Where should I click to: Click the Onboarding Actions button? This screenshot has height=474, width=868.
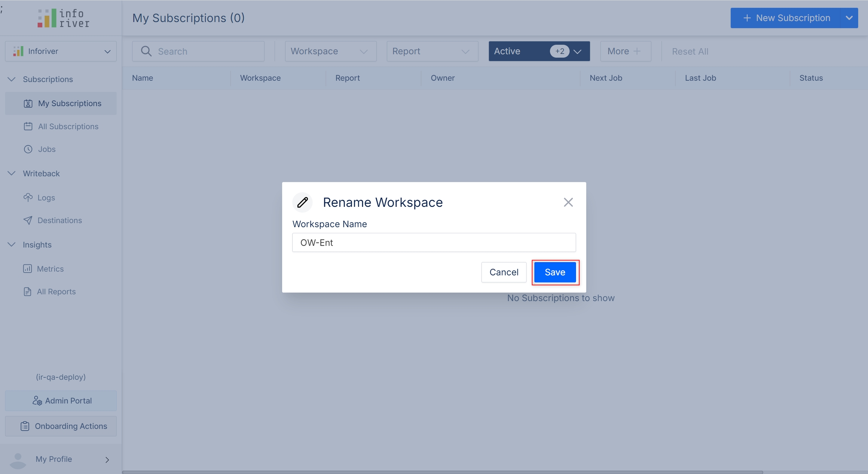tap(61, 426)
